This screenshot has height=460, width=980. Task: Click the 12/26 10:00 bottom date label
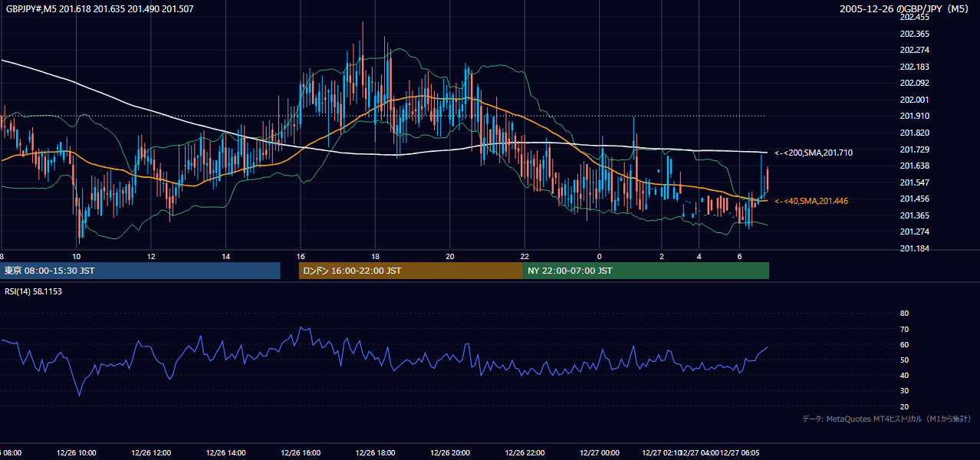pyautogui.click(x=77, y=453)
